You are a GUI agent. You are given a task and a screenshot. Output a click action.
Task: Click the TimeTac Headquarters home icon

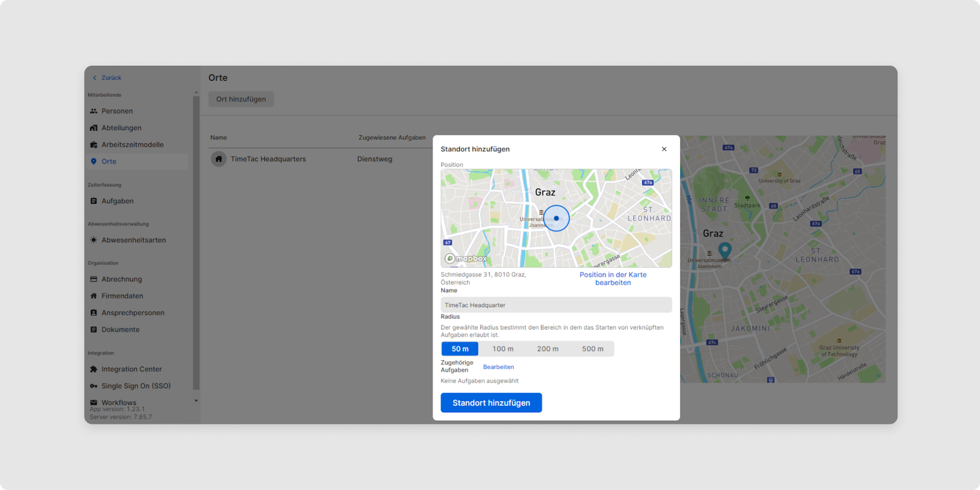coord(218,159)
